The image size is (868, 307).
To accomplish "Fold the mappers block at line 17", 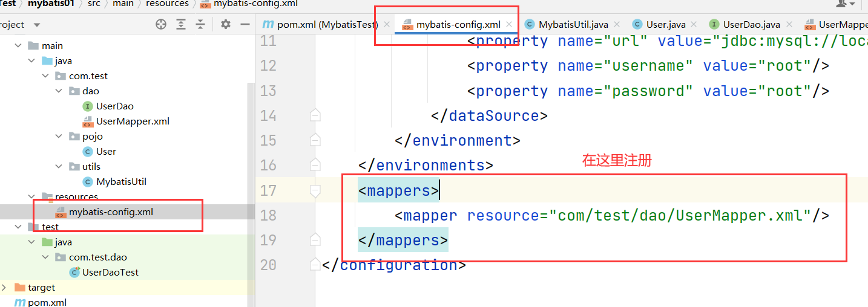I will 314,190.
